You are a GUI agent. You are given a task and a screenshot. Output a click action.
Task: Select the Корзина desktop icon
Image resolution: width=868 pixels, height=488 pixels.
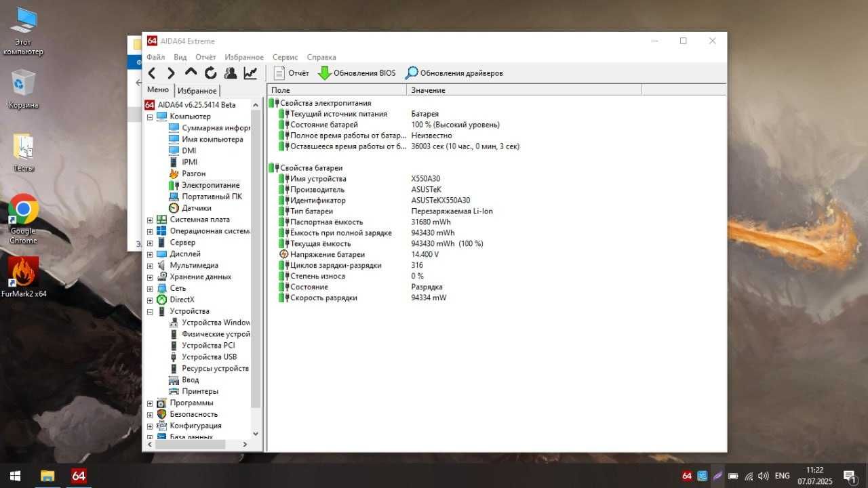coord(24,89)
